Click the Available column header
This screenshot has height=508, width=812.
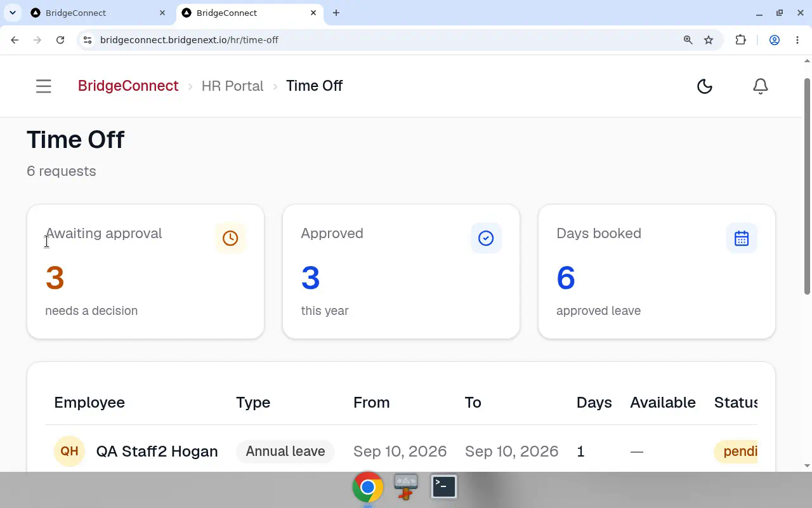(x=663, y=403)
